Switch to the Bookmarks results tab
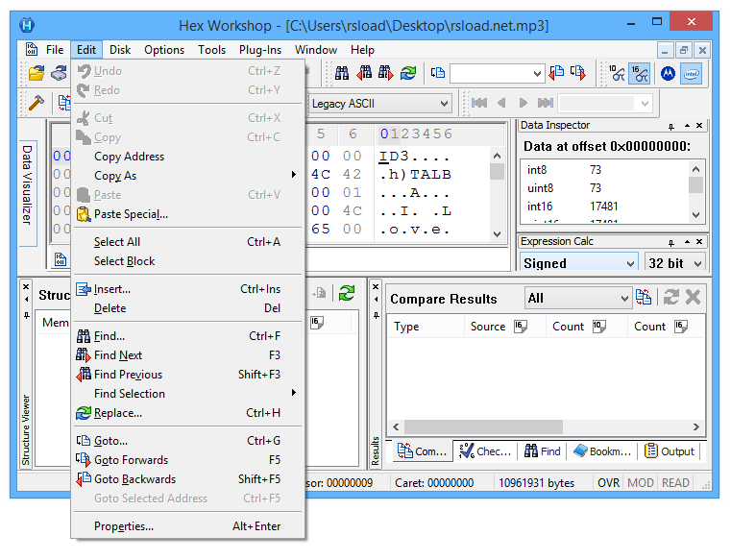The image size is (731, 560). (x=602, y=451)
